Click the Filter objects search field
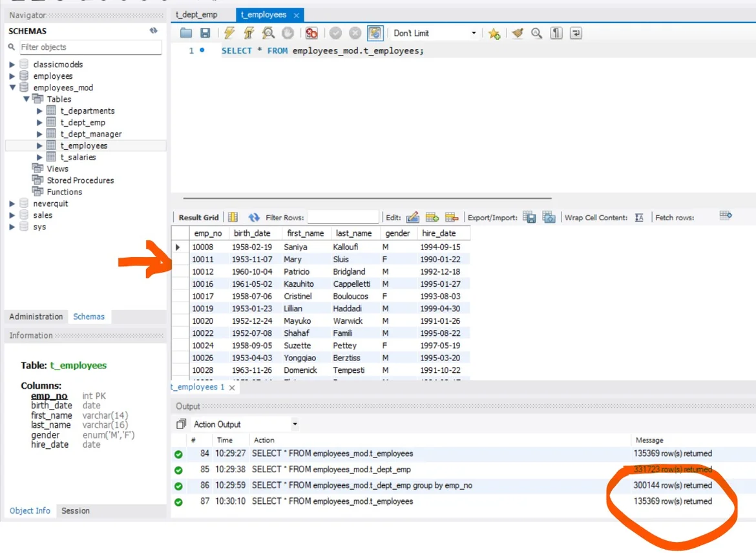The width and height of the screenshot is (756, 553). coord(90,47)
